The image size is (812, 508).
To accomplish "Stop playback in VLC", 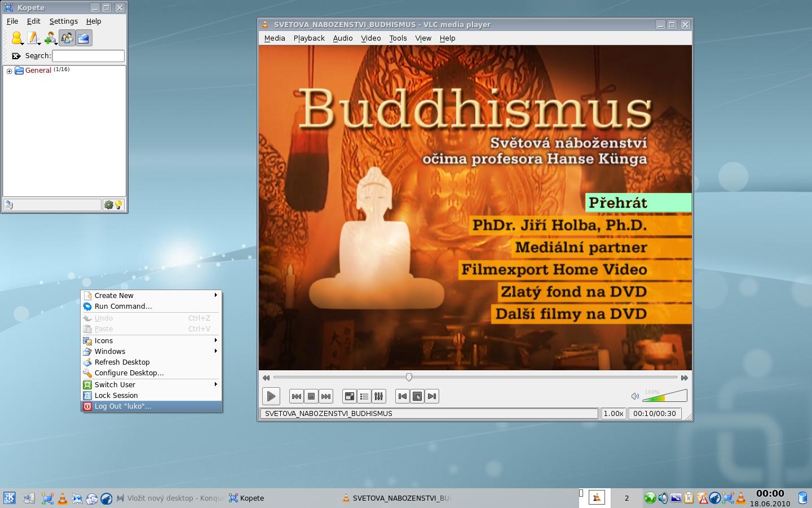I will [x=311, y=396].
